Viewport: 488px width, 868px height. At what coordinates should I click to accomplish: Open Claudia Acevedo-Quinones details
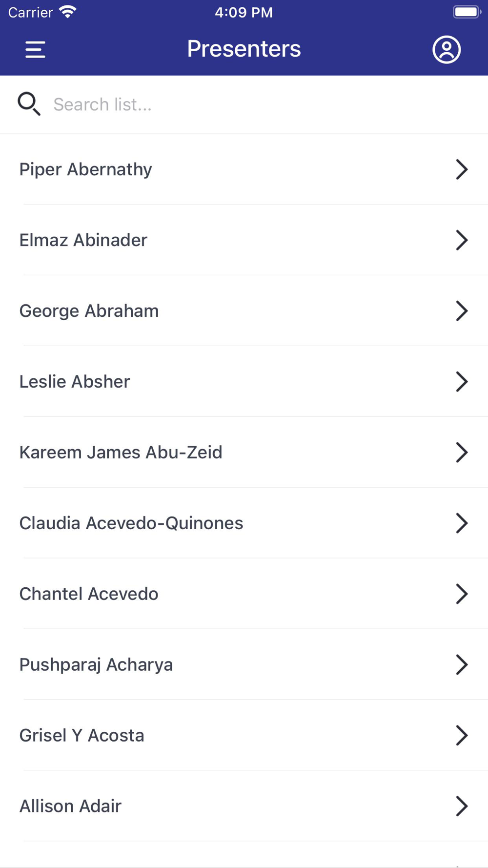click(131, 523)
